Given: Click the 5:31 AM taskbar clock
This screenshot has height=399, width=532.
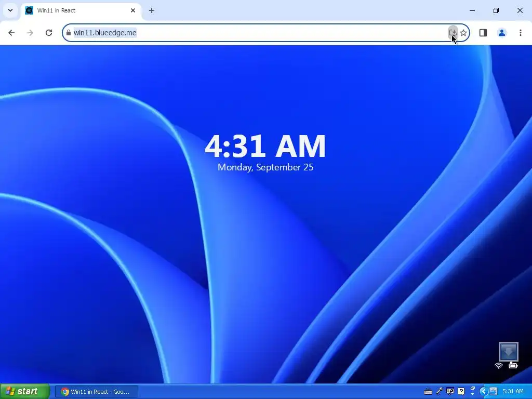Looking at the screenshot, I should [513, 392].
